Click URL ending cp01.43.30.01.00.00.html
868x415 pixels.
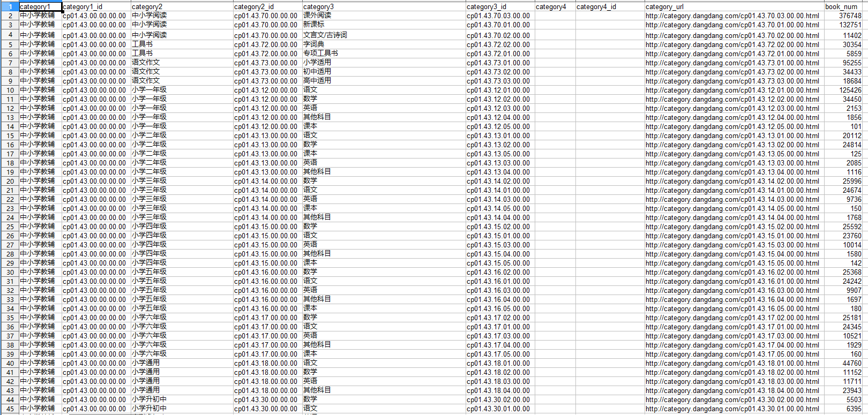click(x=735, y=409)
